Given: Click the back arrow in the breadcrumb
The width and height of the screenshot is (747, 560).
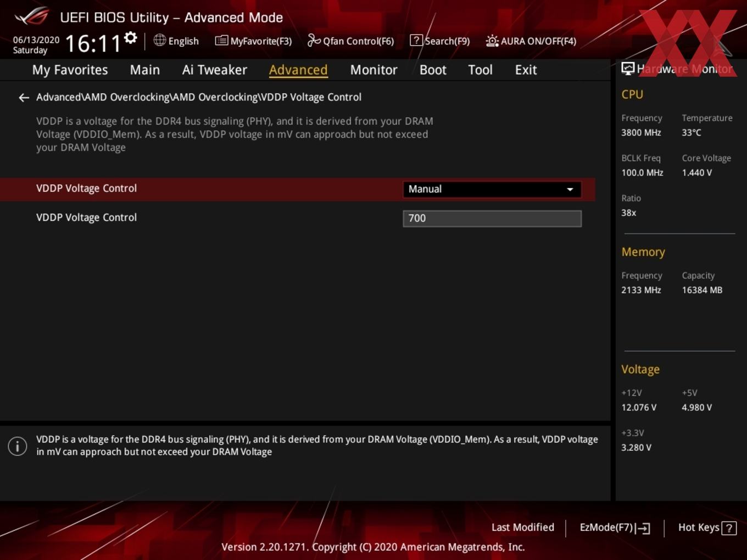Looking at the screenshot, I should [x=24, y=98].
